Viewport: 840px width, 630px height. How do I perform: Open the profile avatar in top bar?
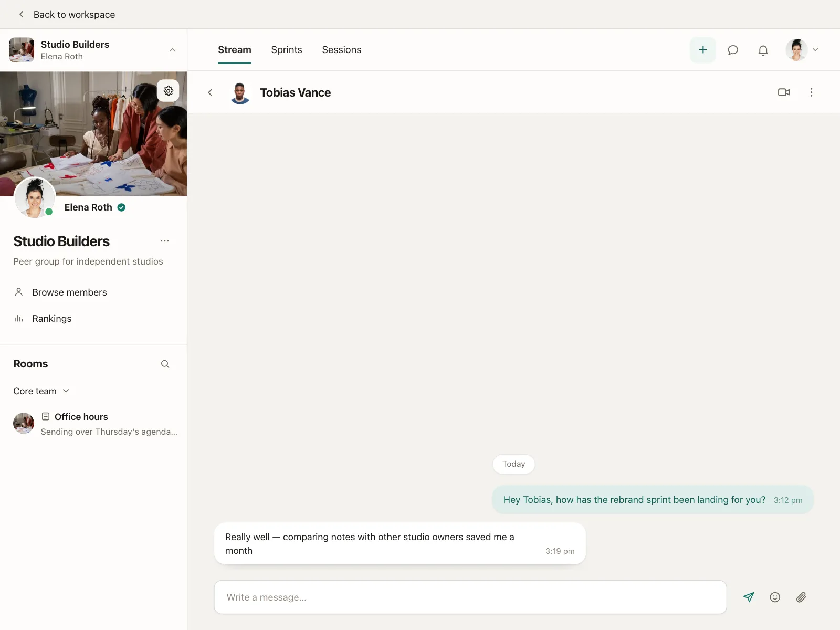point(796,50)
